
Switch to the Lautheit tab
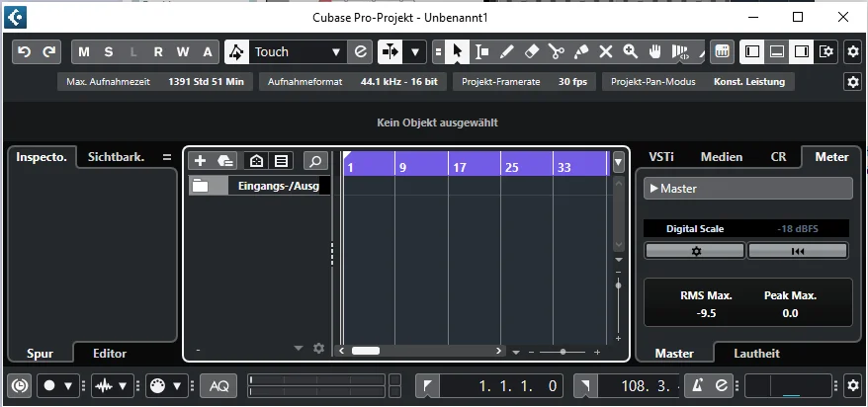tap(756, 354)
